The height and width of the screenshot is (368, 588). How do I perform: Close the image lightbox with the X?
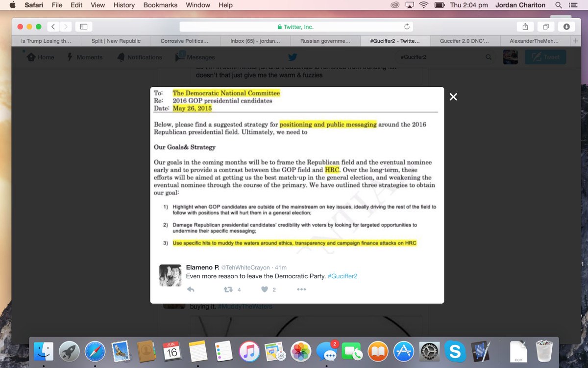[x=453, y=97]
